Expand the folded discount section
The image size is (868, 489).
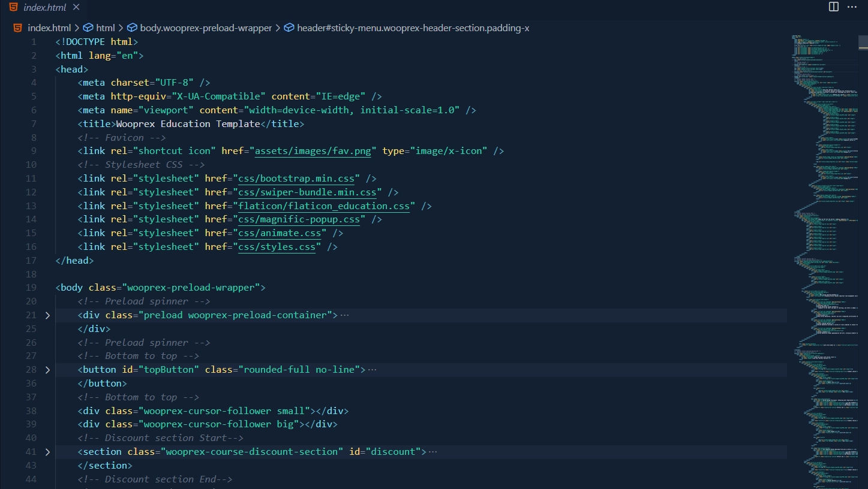47,451
